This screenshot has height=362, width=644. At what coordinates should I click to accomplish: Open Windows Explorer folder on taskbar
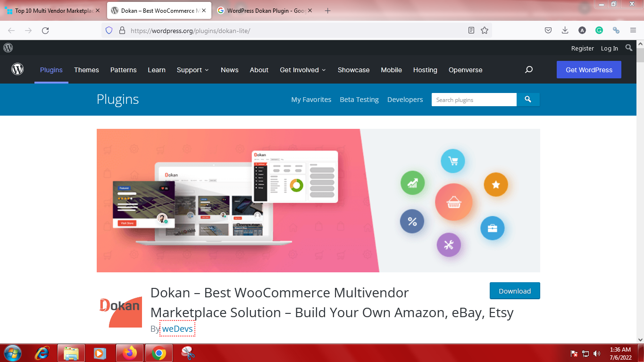pos(71,353)
